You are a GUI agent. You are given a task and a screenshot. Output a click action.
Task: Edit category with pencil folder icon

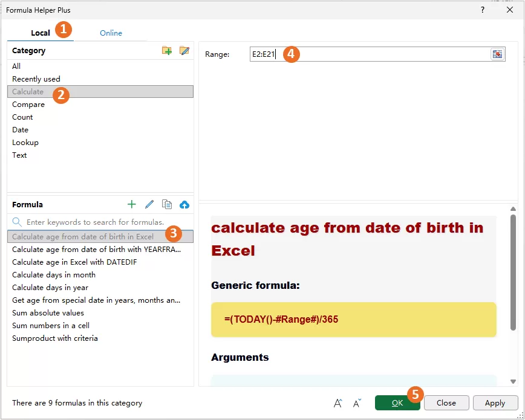[184, 51]
